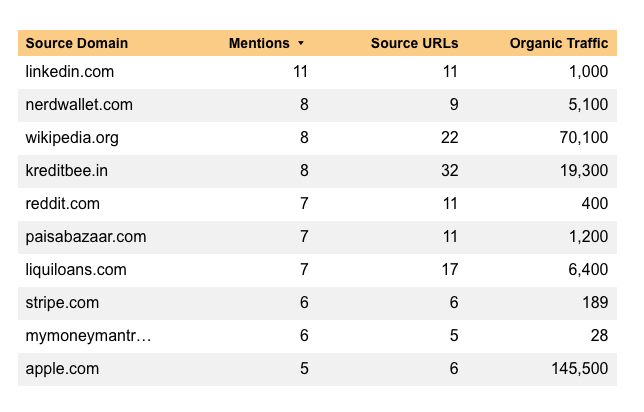Viewport: 644px width, 412px height.
Task: Click the Organic Traffic column header
Action: coord(558,43)
